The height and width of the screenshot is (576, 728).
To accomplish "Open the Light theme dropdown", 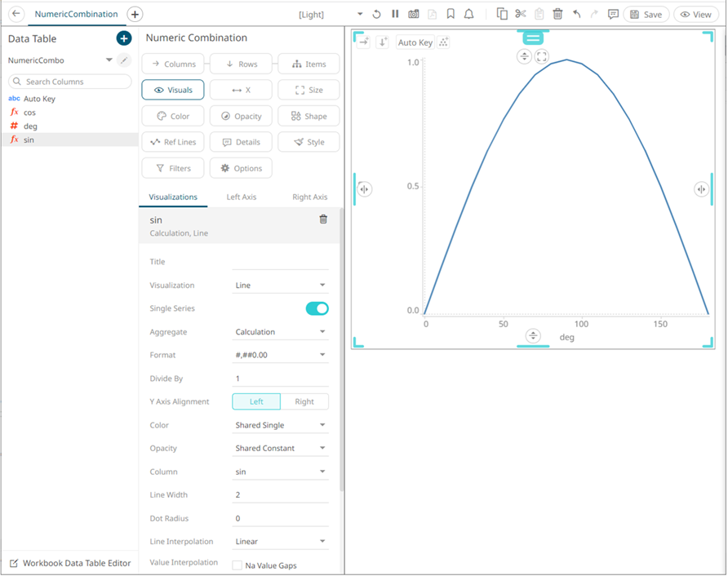I will click(360, 15).
